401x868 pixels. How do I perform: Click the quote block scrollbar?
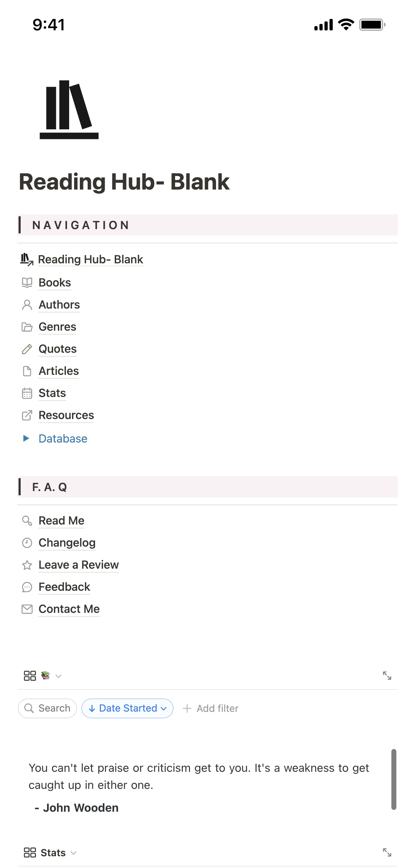pyautogui.click(x=394, y=779)
